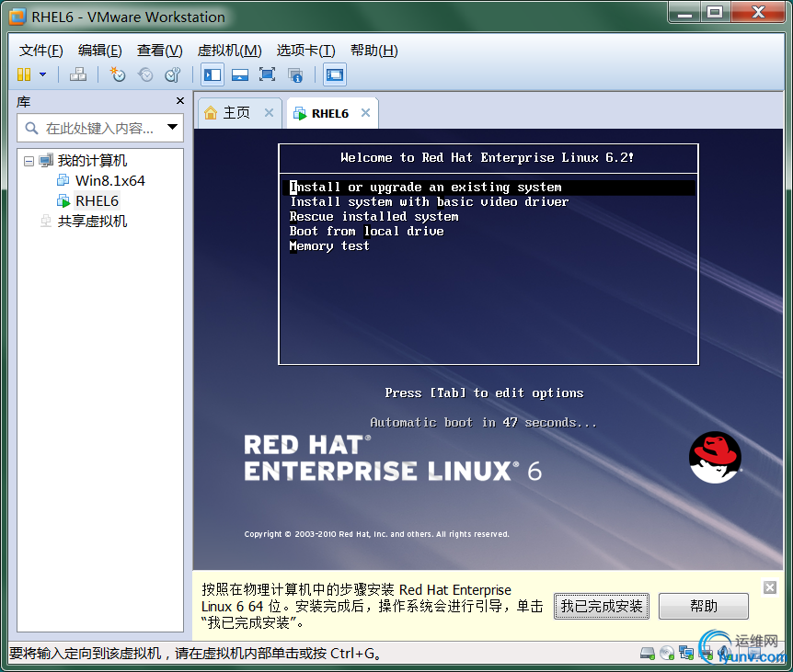Toggle the console view icon
Image resolution: width=793 pixels, height=672 pixels.
tap(335, 75)
